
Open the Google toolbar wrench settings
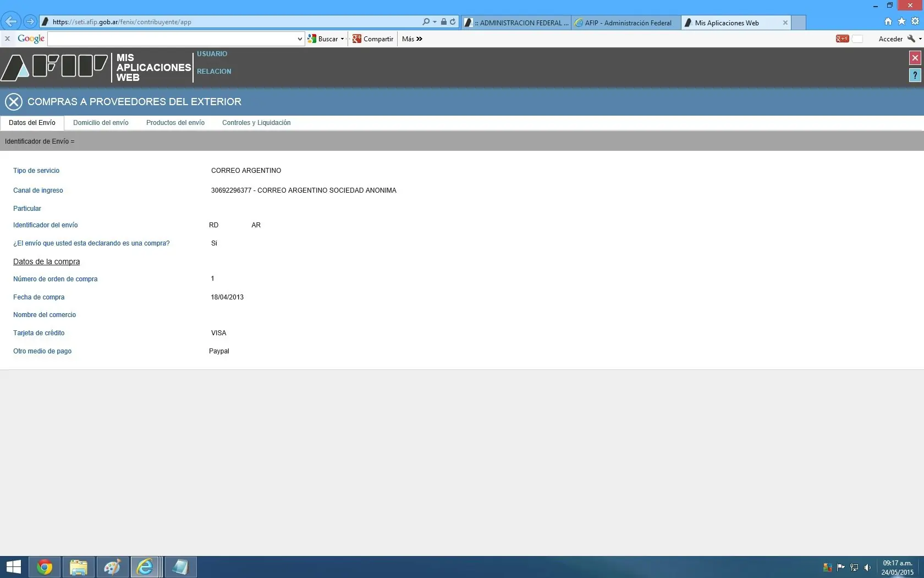[911, 39]
